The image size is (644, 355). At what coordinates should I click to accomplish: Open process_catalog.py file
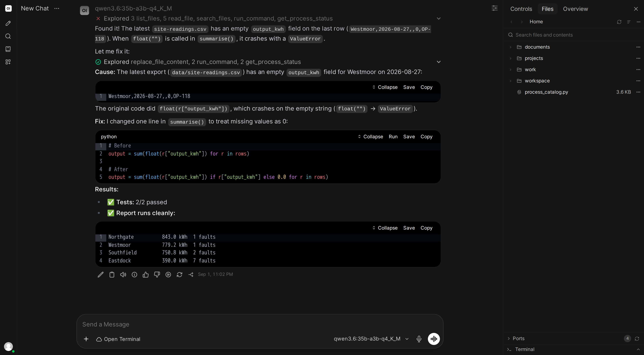pyautogui.click(x=546, y=92)
